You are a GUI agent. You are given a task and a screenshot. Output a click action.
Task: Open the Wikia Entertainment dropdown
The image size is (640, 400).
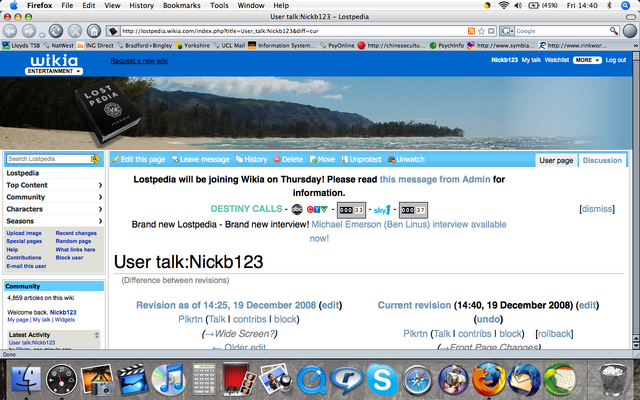[x=54, y=71]
